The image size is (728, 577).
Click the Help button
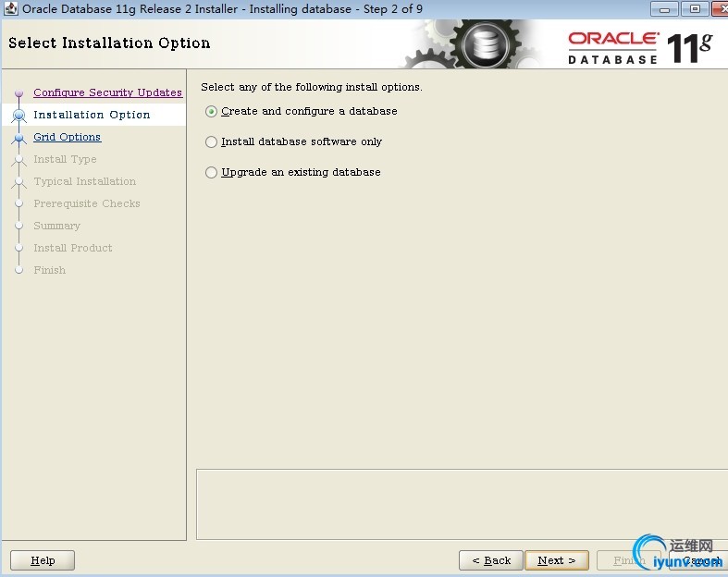[x=43, y=560]
